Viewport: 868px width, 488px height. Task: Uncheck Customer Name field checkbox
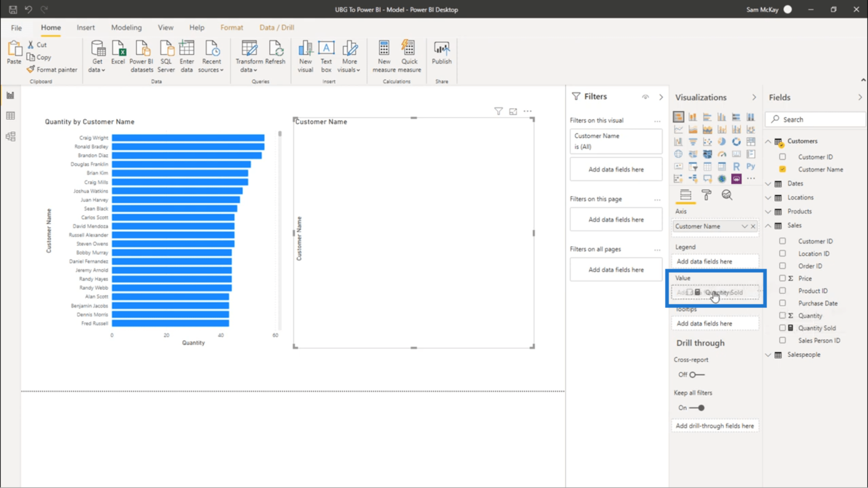pyautogui.click(x=782, y=169)
